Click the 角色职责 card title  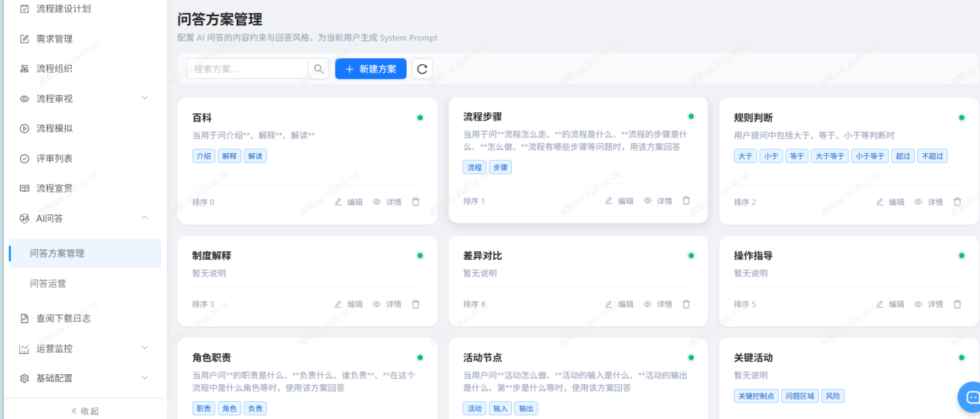point(212,358)
